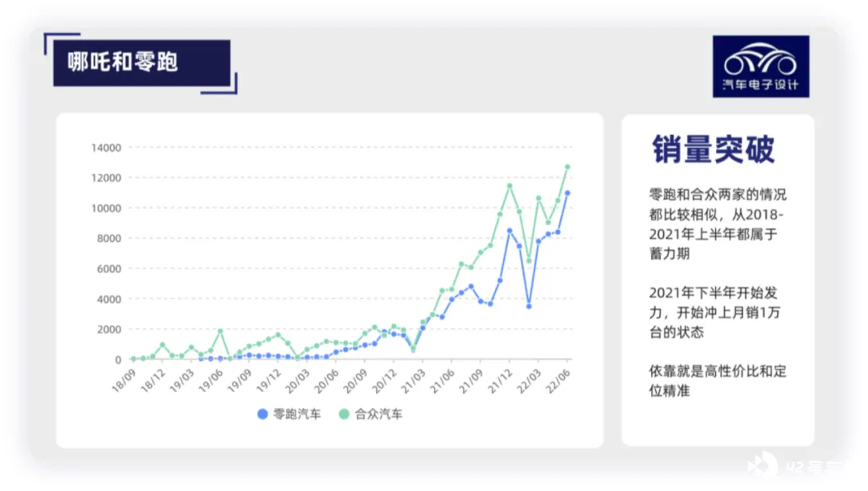Select the 哪吒和零跑 slide title
Screen dimensions: 868x491
click(123, 61)
